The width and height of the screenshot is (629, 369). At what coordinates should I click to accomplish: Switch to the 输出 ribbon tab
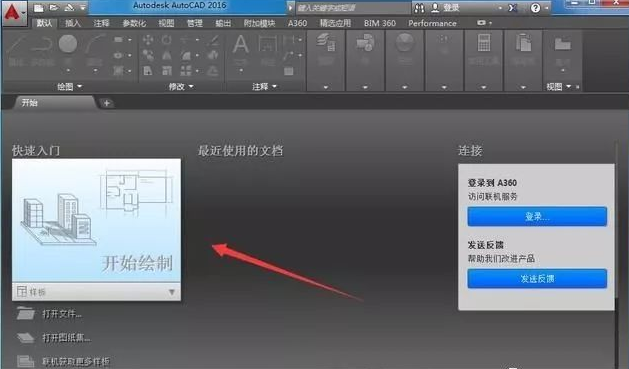point(223,23)
